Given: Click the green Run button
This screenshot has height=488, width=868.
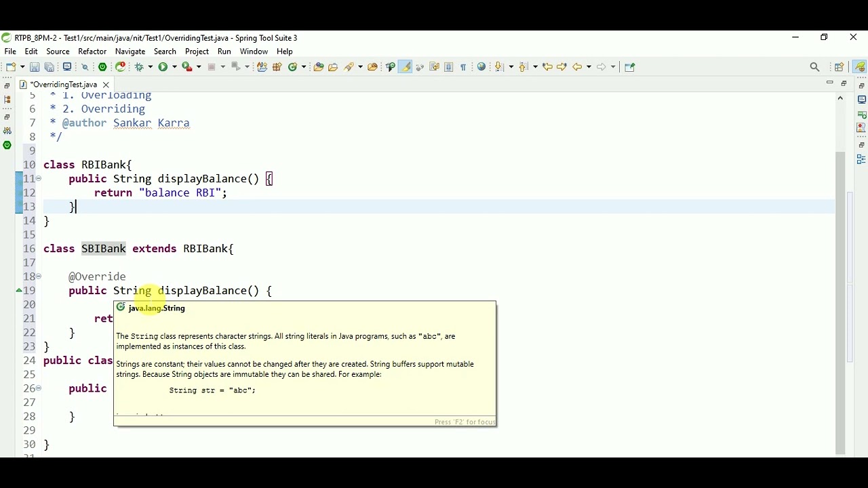Looking at the screenshot, I should tap(163, 67).
